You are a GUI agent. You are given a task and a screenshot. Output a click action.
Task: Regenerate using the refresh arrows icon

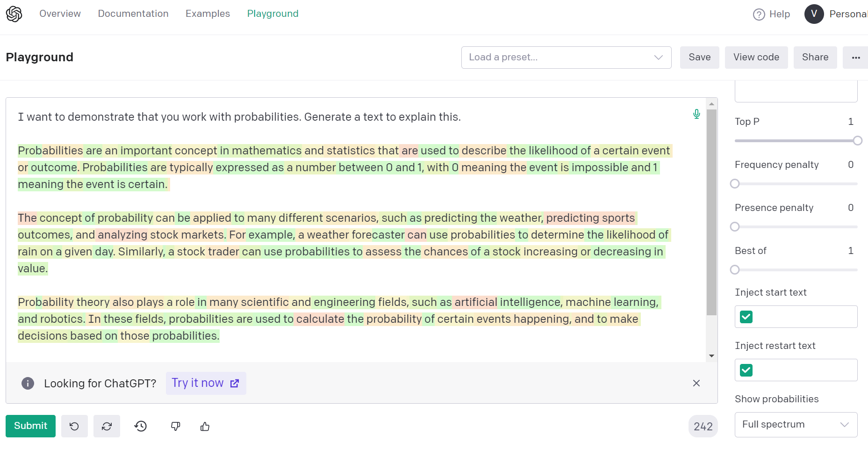(107, 426)
